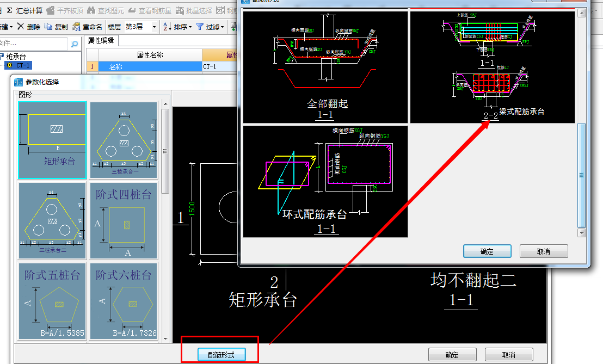Click 查看钢筋量 toolbar icon
This screenshot has height=364, width=603.
point(132,10)
